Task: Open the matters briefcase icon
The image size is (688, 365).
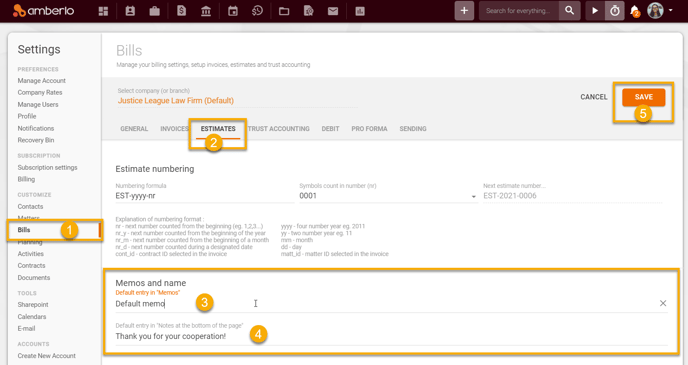Action: point(154,11)
